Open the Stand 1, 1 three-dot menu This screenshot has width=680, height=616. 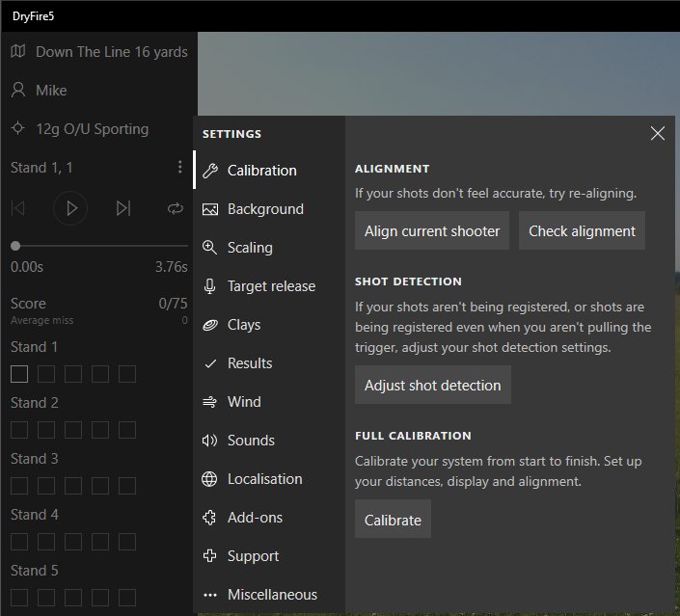[179, 168]
